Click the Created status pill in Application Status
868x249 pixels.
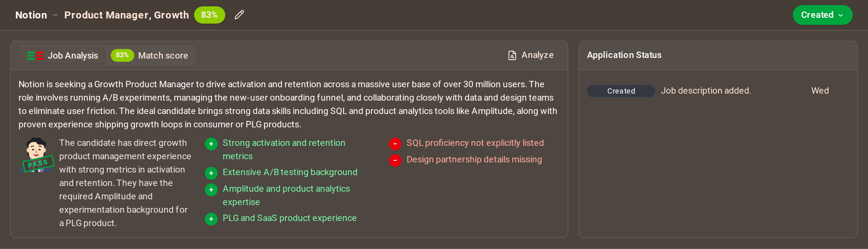(x=621, y=91)
